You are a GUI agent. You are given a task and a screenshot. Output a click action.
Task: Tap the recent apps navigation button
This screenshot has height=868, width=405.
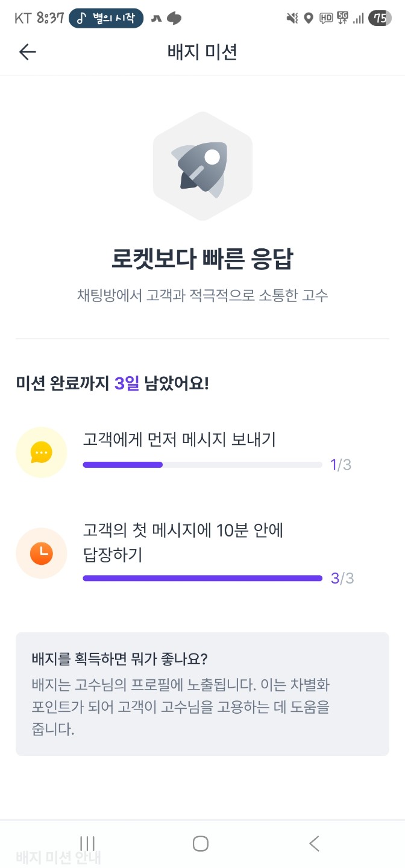(88, 843)
